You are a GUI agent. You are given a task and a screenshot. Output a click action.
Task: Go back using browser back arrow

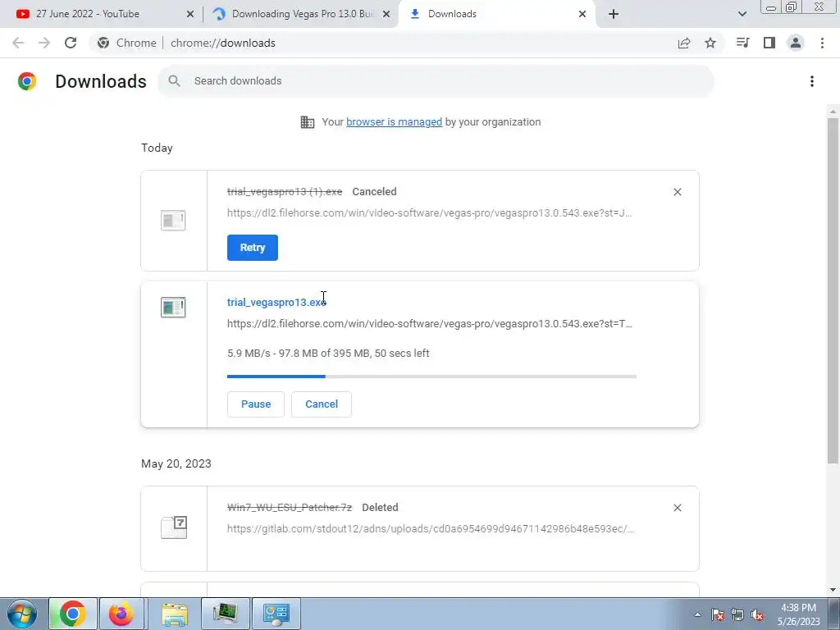tap(18, 43)
